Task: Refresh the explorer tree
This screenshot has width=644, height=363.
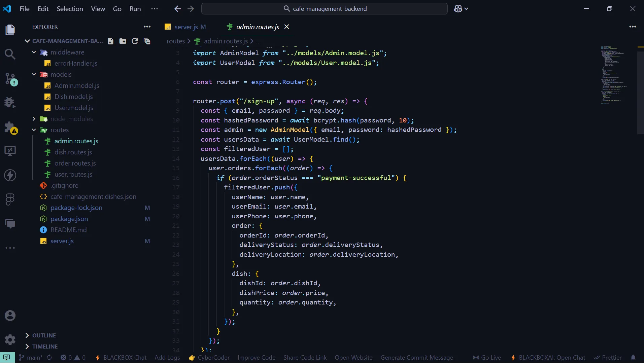Action: coord(135,41)
